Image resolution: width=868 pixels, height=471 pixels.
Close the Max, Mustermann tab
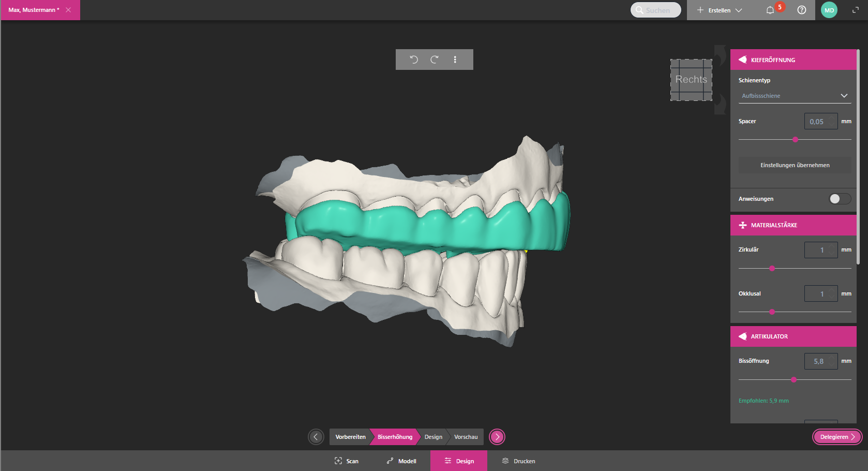(x=68, y=10)
